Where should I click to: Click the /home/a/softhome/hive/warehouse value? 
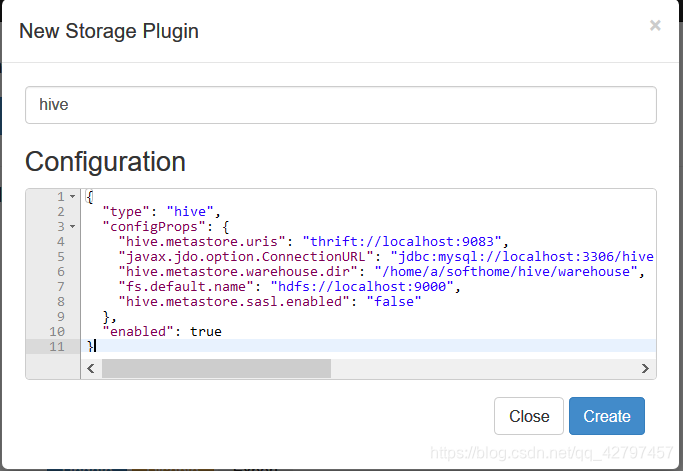point(506,272)
